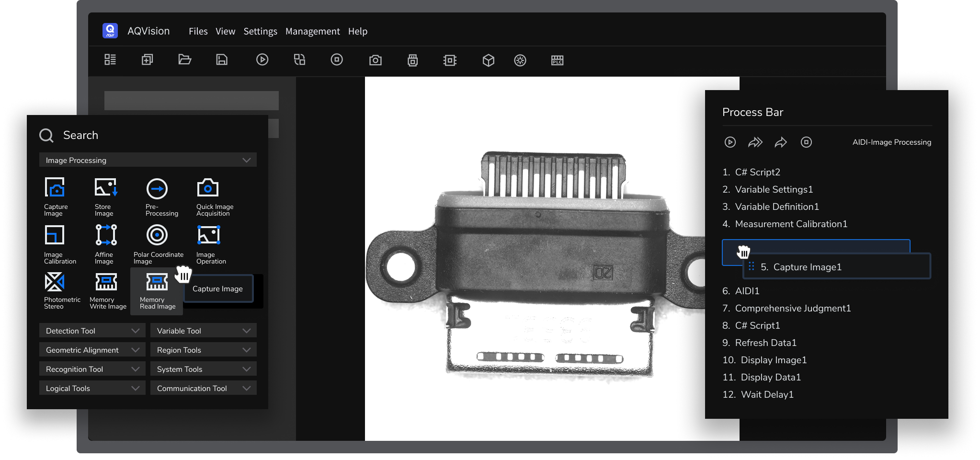
Task: Click the Store Image tool icon
Action: (x=106, y=188)
